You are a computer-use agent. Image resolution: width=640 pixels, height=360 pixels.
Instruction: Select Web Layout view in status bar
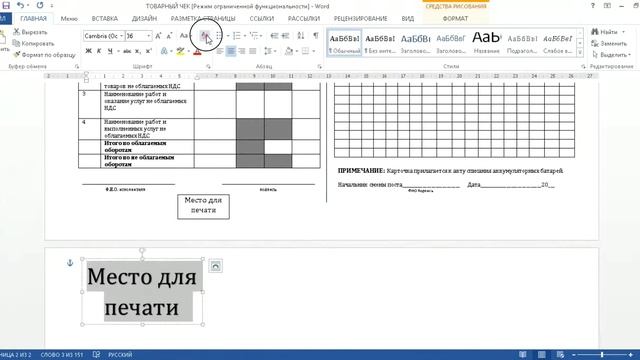point(560,355)
